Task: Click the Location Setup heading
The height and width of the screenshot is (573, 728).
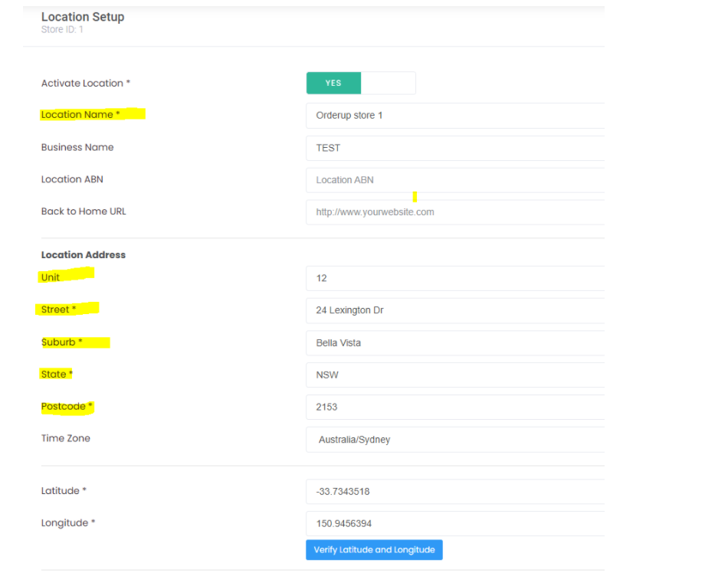Action: (x=83, y=17)
